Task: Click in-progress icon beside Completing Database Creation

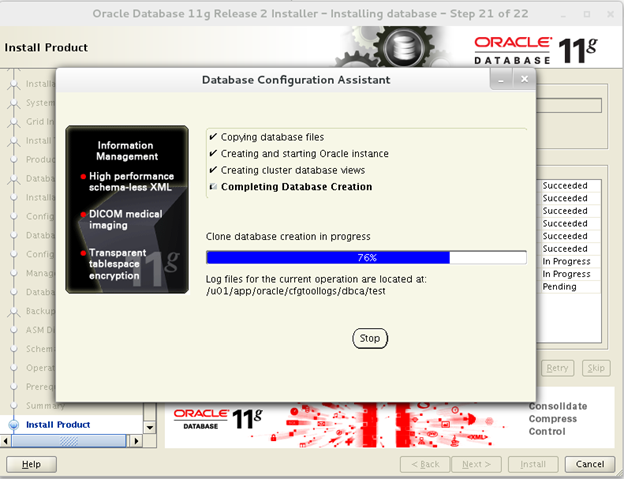Action: [213, 187]
